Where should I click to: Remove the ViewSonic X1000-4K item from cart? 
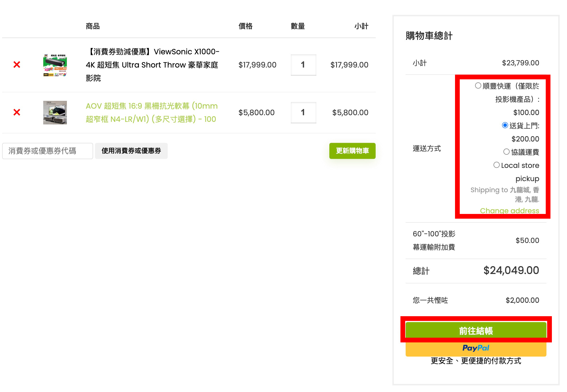(17, 65)
